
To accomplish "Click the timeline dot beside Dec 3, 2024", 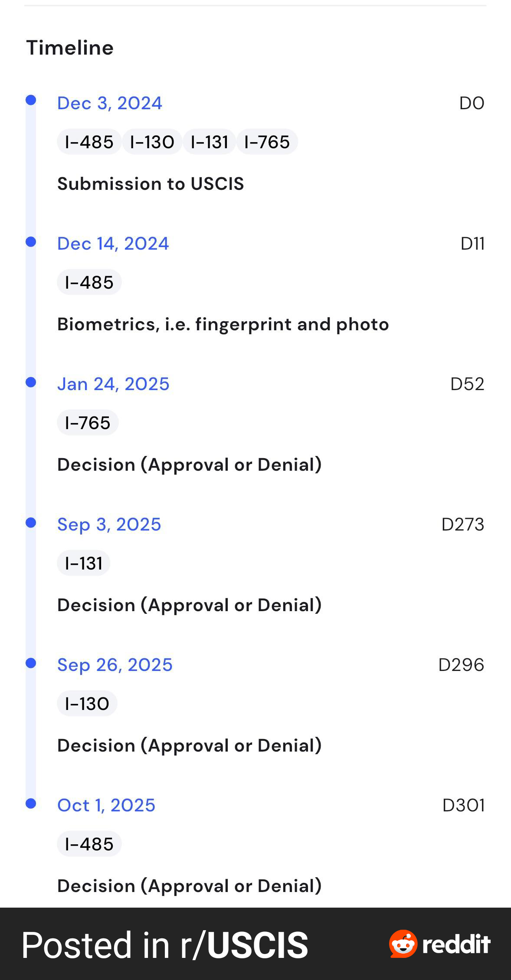I will (x=31, y=100).
